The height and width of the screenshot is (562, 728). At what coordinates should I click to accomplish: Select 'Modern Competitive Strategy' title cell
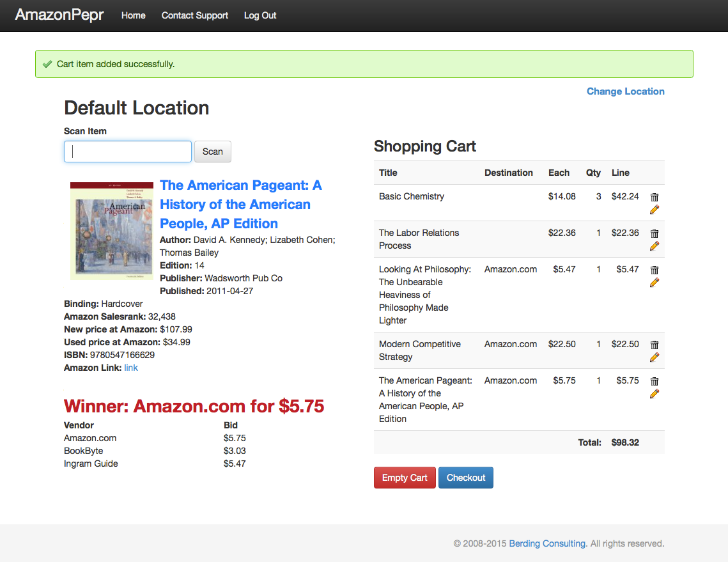(420, 350)
